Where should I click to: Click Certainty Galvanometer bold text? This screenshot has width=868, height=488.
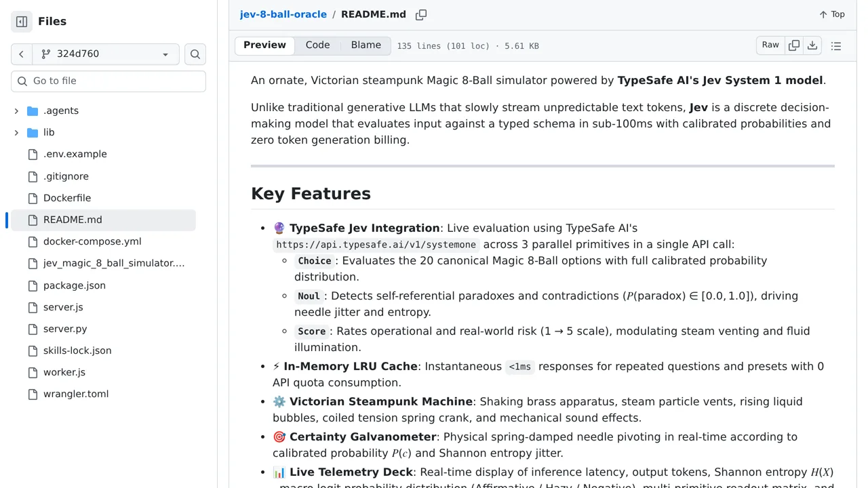click(363, 437)
